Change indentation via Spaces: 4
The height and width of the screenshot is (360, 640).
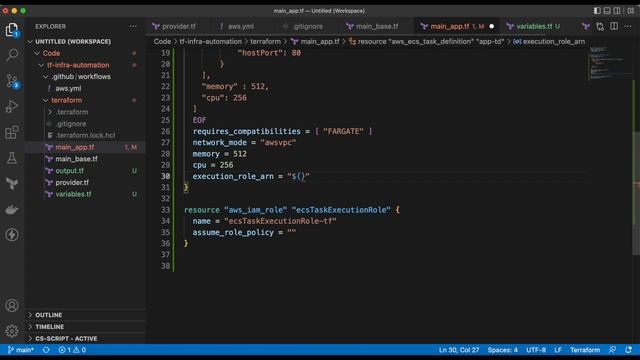502,350
